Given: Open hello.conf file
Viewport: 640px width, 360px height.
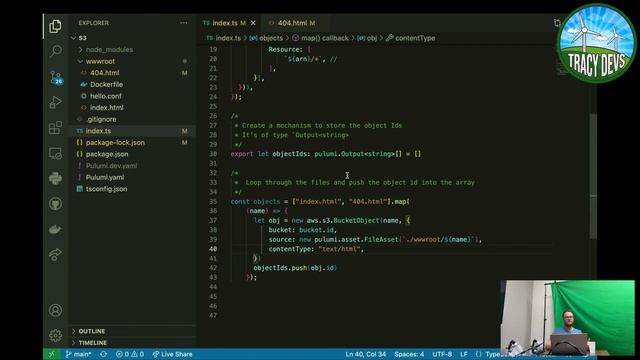Looking at the screenshot, I should click(x=106, y=96).
